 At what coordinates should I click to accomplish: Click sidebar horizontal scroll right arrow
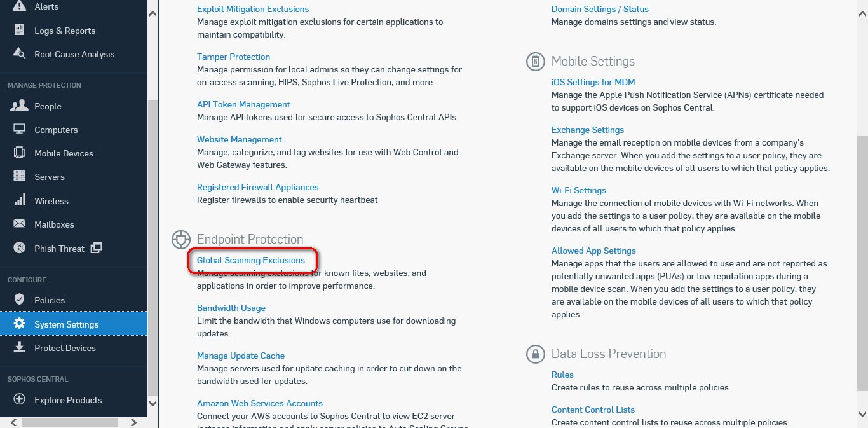pos(133,422)
